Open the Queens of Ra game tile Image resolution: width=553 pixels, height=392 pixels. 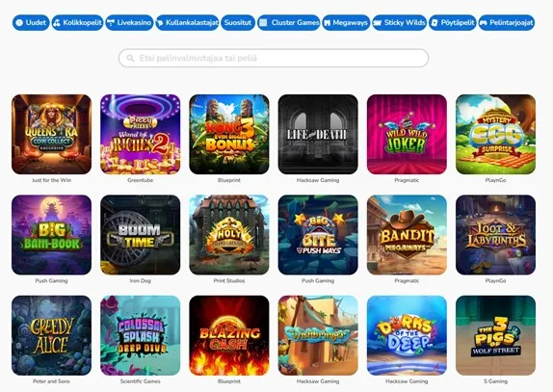point(51,134)
